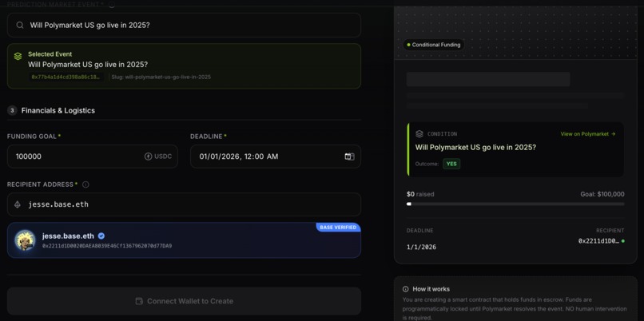Click the $0 raised amount text
The width and height of the screenshot is (644, 321).
(x=420, y=194)
